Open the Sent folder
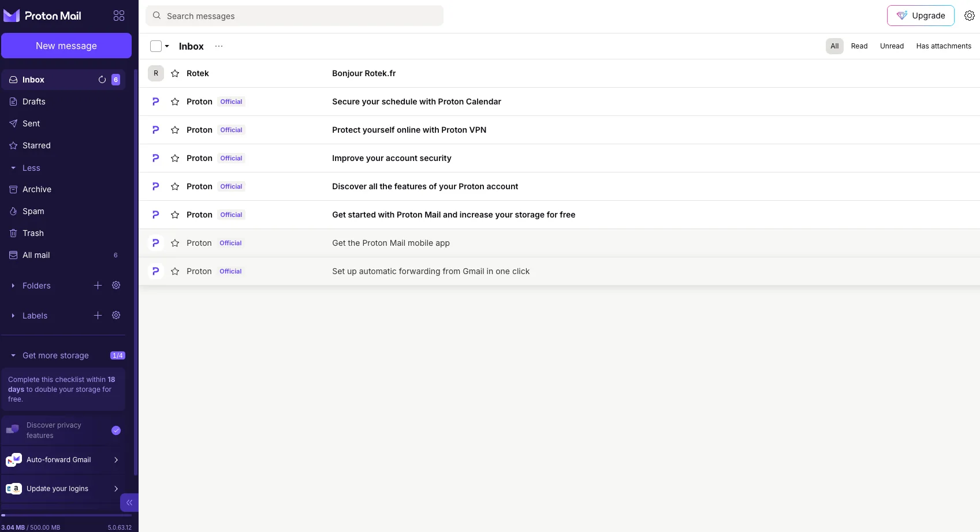 point(64,123)
